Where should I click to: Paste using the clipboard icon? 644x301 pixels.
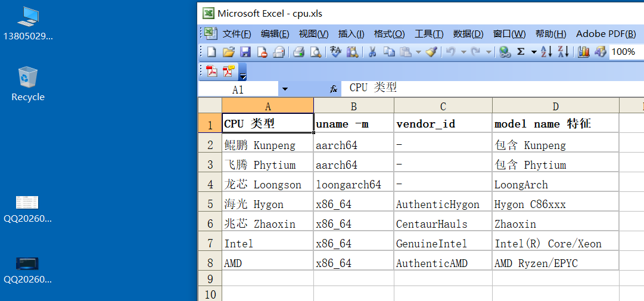click(406, 52)
